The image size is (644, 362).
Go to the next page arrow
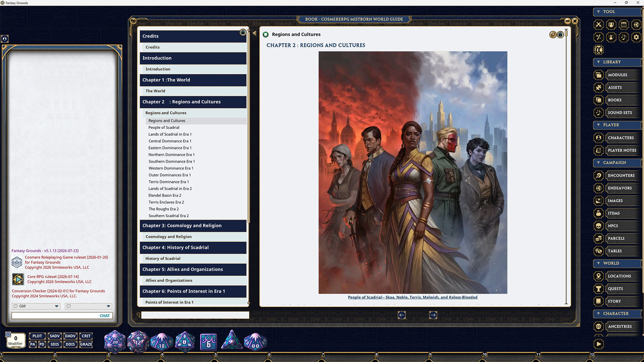pyautogui.click(x=433, y=315)
